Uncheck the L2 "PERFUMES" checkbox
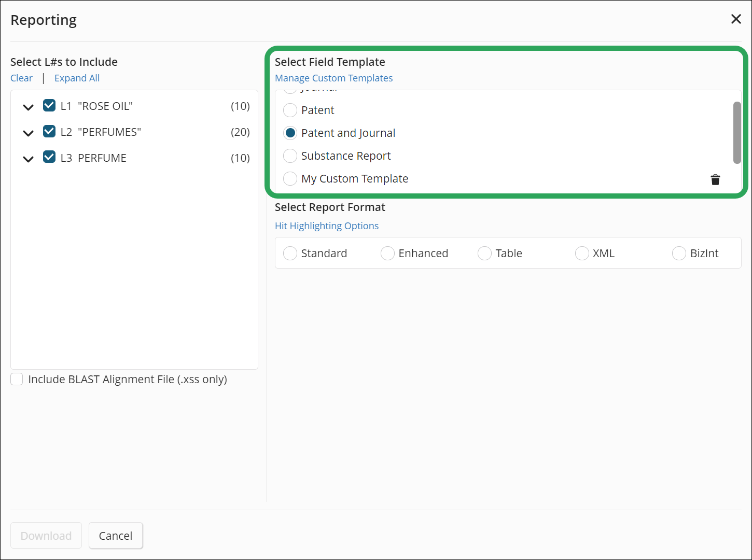This screenshot has height=560, width=752. coord(49,132)
